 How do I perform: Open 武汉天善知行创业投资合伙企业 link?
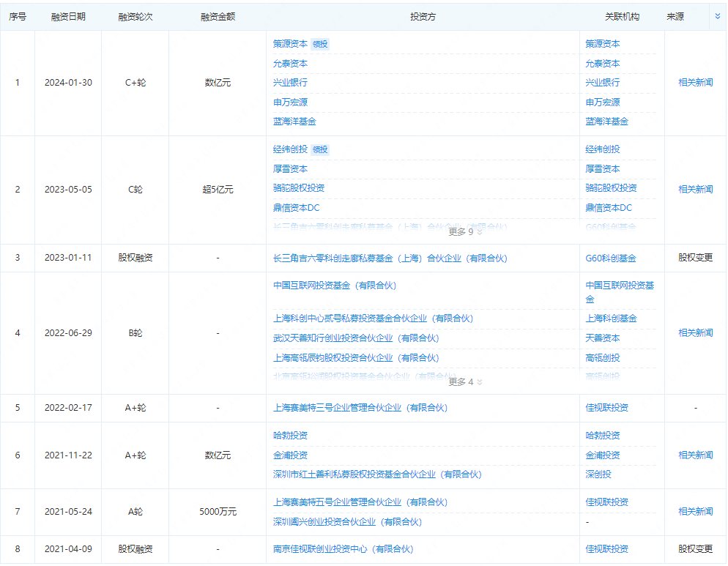pos(356,338)
